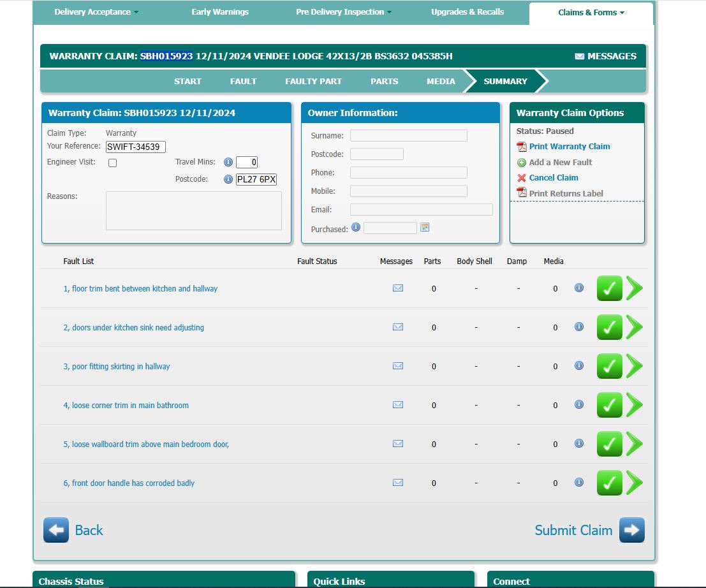Click the Back text link
This screenshot has width=706, height=588.
(89, 530)
